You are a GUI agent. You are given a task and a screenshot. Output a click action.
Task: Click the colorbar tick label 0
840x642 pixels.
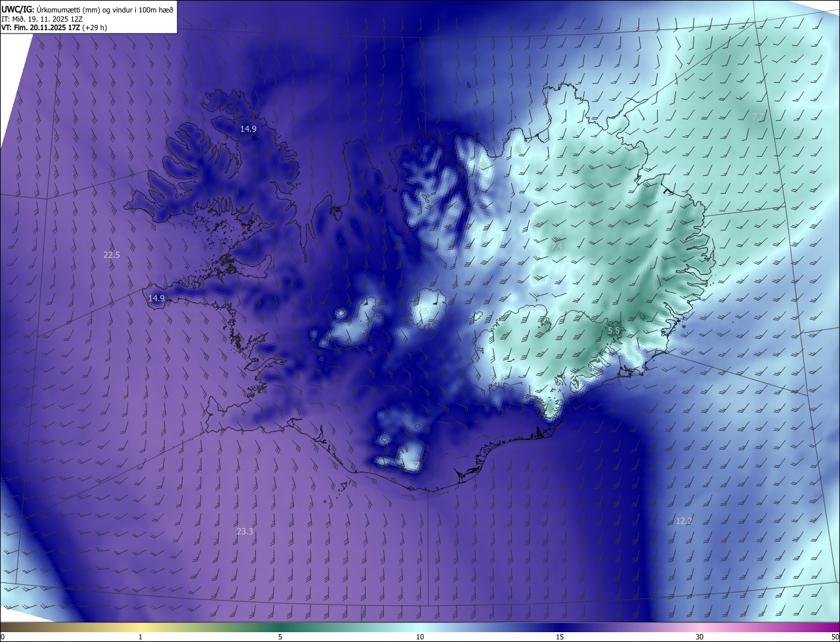click(3, 637)
